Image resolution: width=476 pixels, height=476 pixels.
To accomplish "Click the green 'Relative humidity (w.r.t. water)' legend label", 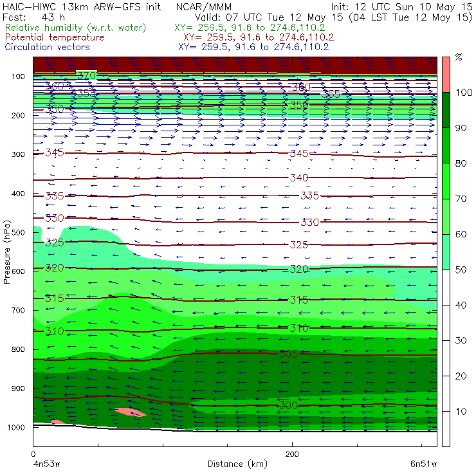I will [76, 28].
